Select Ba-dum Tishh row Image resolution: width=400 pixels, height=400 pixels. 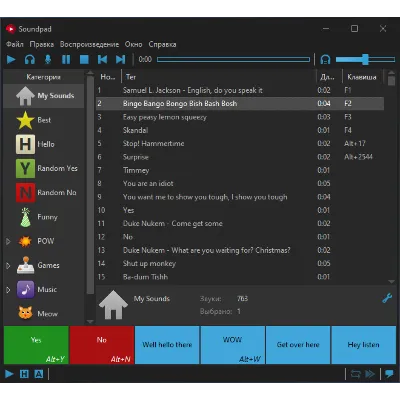240,277
